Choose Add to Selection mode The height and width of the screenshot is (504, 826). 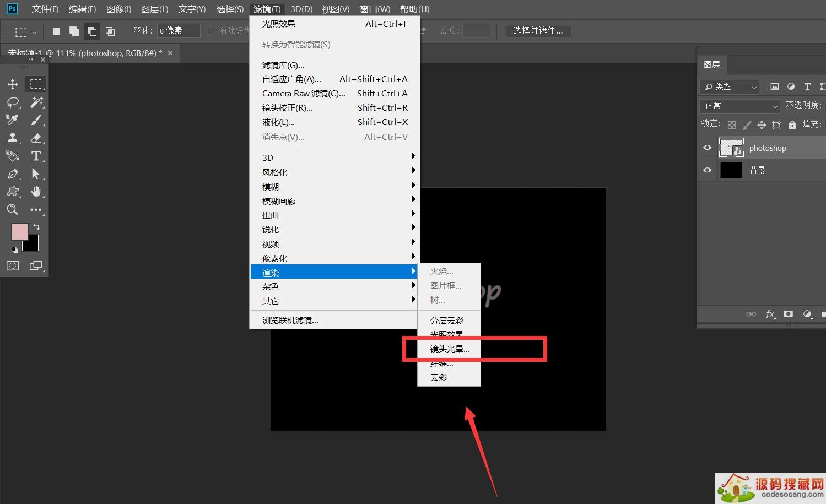click(74, 31)
